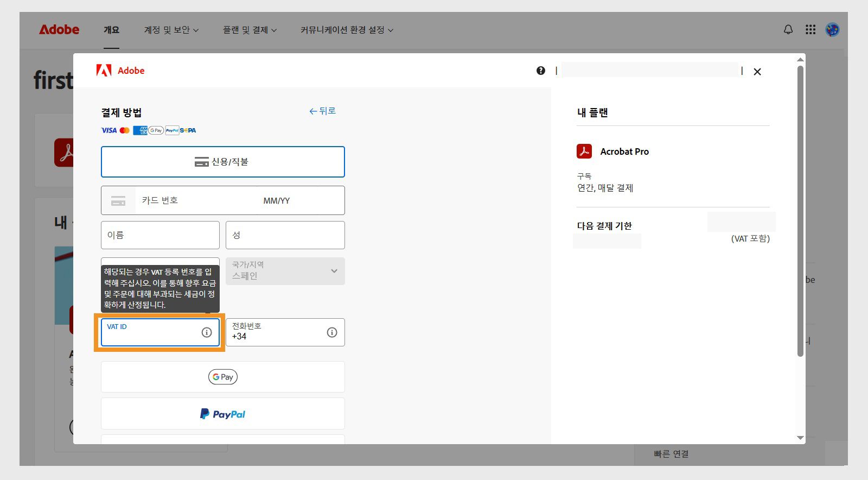
Task: Open the help question mark icon
Action: 541,71
